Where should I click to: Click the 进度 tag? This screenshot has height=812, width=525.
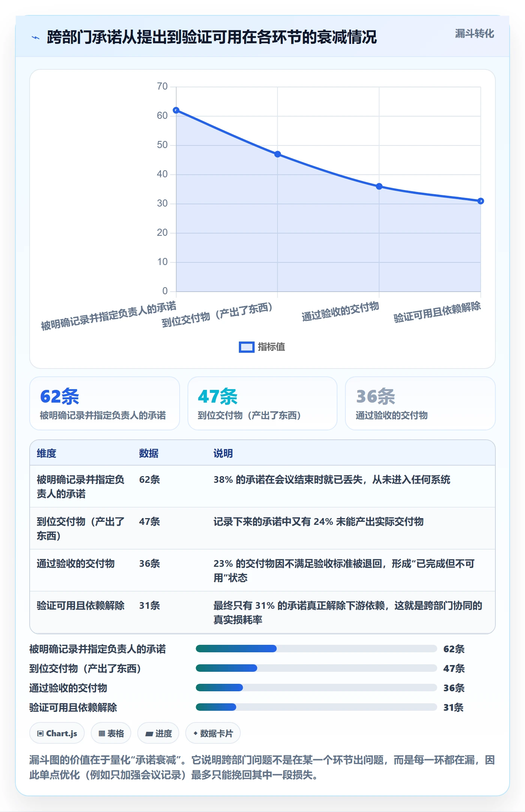tap(158, 733)
